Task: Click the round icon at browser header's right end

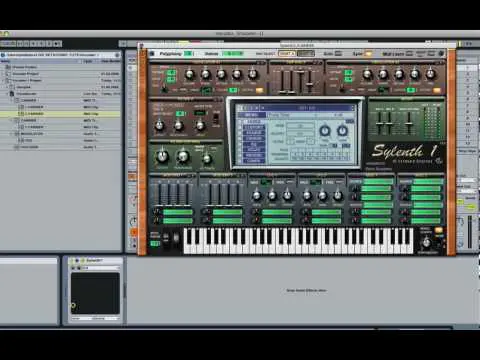Action: pyautogui.click(x=117, y=55)
